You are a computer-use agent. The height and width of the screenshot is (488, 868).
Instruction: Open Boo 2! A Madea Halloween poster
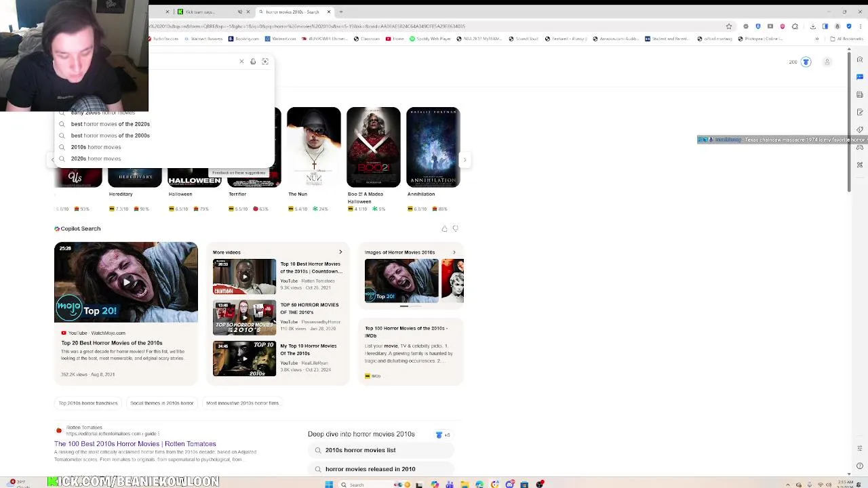374,147
